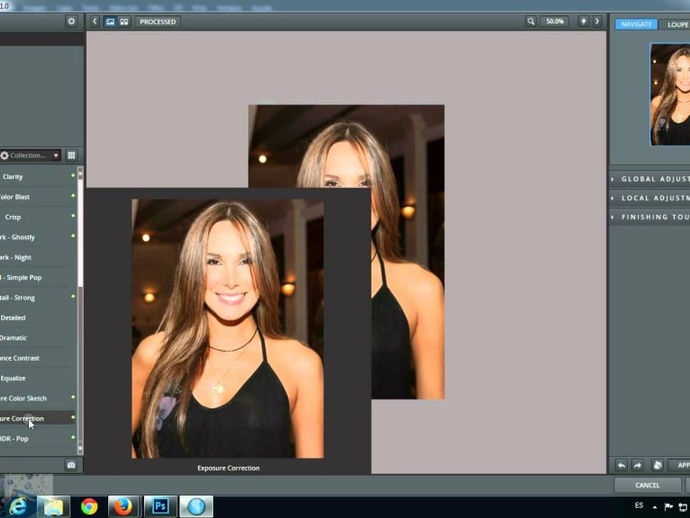The height and width of the screenshot is (518, 690).
Task: Select the Detail - Strong preset
Action: [x=38, y=298]
